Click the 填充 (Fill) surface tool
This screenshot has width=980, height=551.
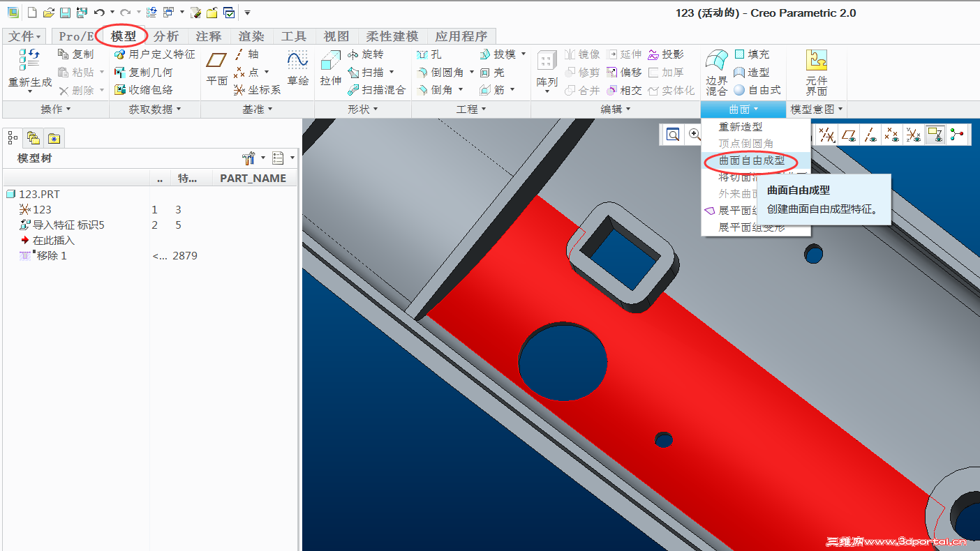(x=752, y=54)
